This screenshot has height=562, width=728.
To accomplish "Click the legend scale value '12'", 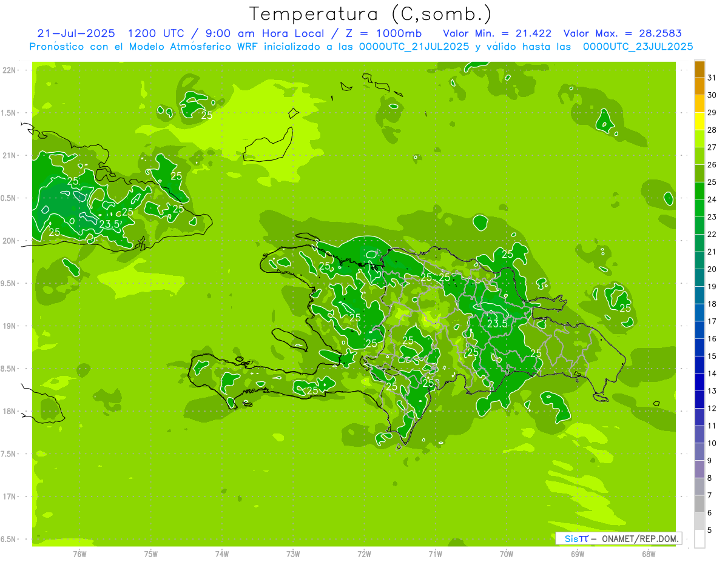I will [x=712, y=409].
